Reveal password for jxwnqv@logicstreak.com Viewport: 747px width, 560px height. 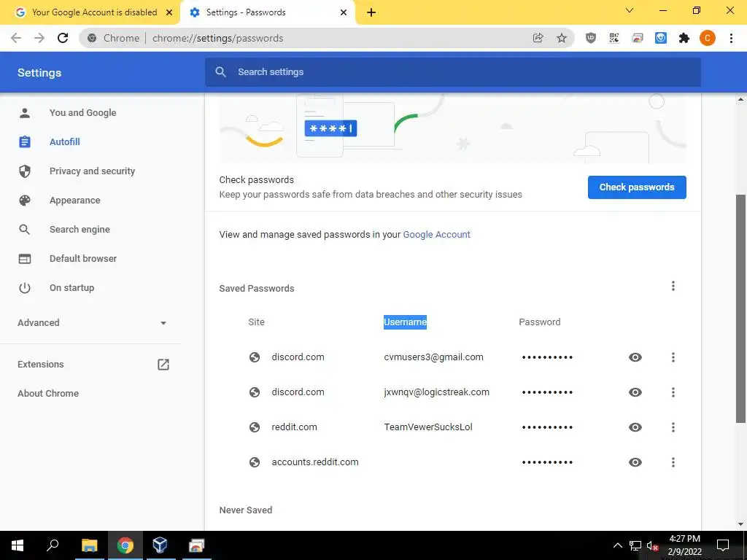(x=635, y=392)
